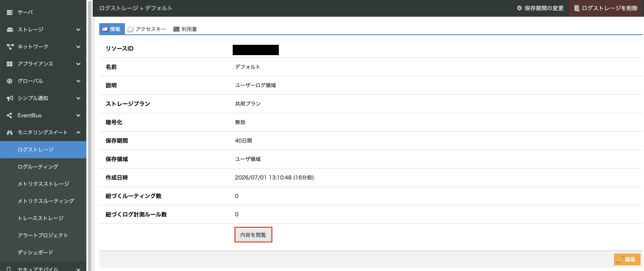Click the storage drive icon in sidebar

pos(10,30)
